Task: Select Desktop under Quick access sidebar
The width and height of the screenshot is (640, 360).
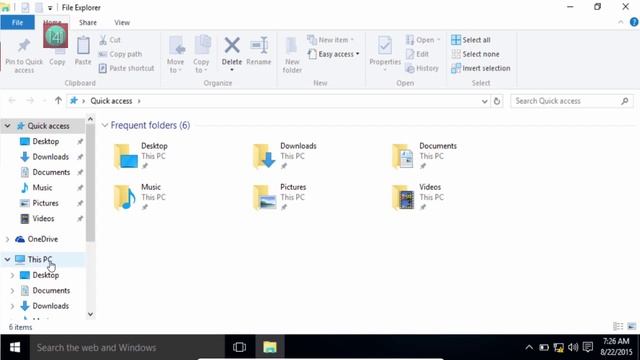Action: (46, 141)
